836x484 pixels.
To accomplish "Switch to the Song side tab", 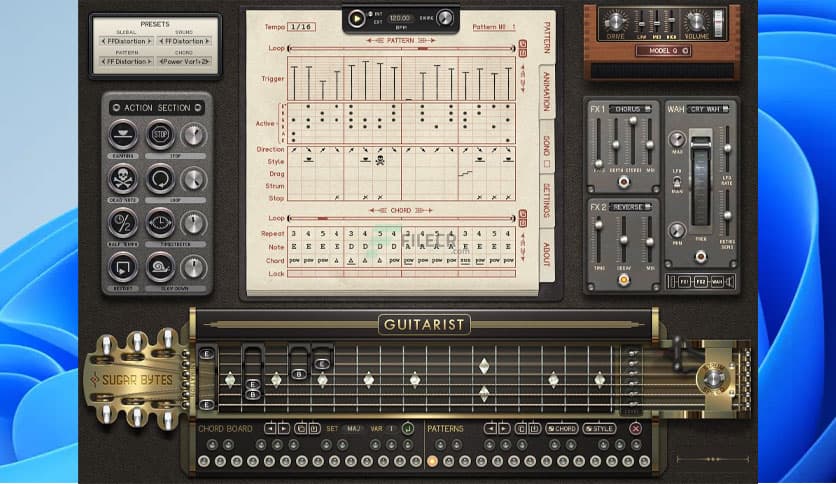I will 546,147.
